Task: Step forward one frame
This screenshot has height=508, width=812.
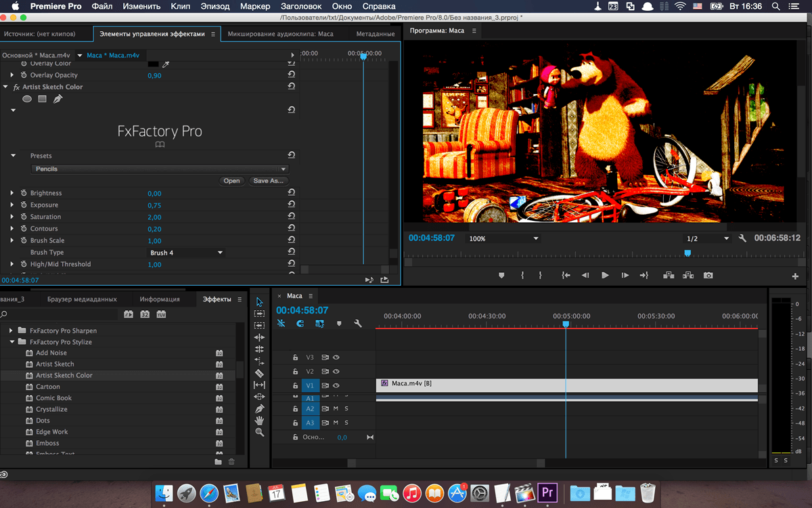Action: point(625,276)
